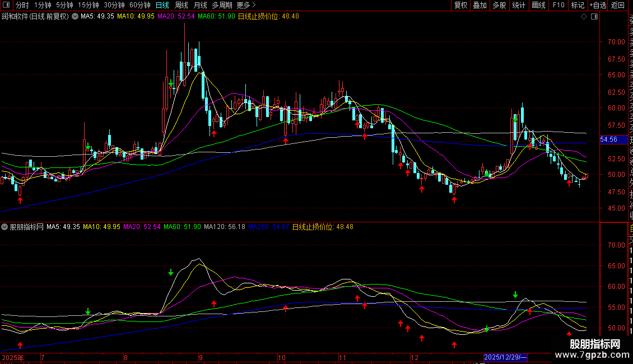Open the 复权 adjustment options
Viewport: 633px width, 364px height.
pyautogui.click(x=460, y=5)
